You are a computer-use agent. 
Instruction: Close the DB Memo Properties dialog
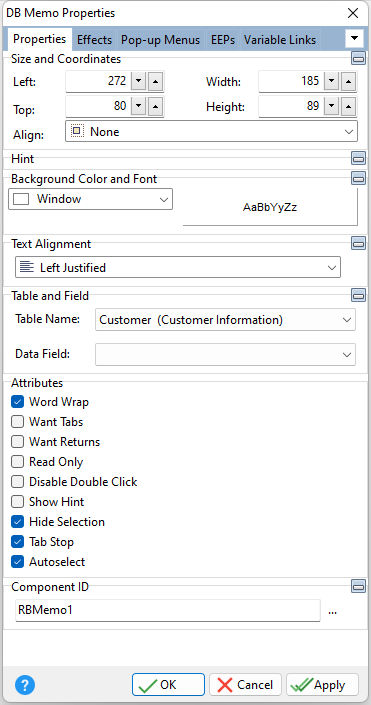tap(353, 13)
